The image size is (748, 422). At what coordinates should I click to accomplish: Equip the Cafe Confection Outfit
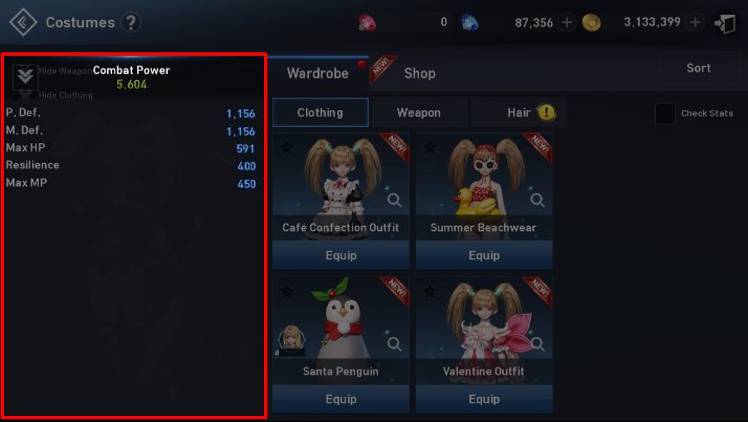point(341,255)
